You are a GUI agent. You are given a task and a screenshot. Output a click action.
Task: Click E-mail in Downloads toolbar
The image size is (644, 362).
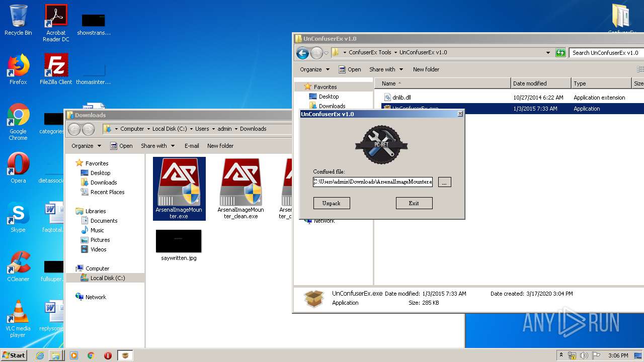[x=192, y=146]
